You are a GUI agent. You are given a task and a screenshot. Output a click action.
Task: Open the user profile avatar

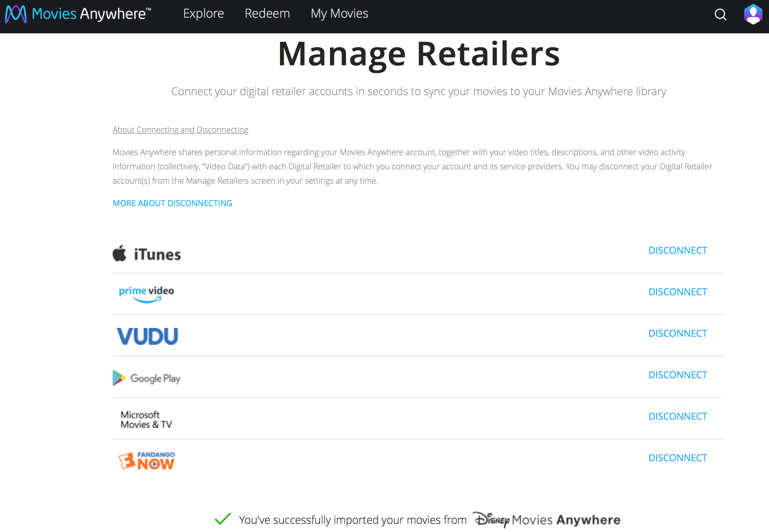pos(753,14)
